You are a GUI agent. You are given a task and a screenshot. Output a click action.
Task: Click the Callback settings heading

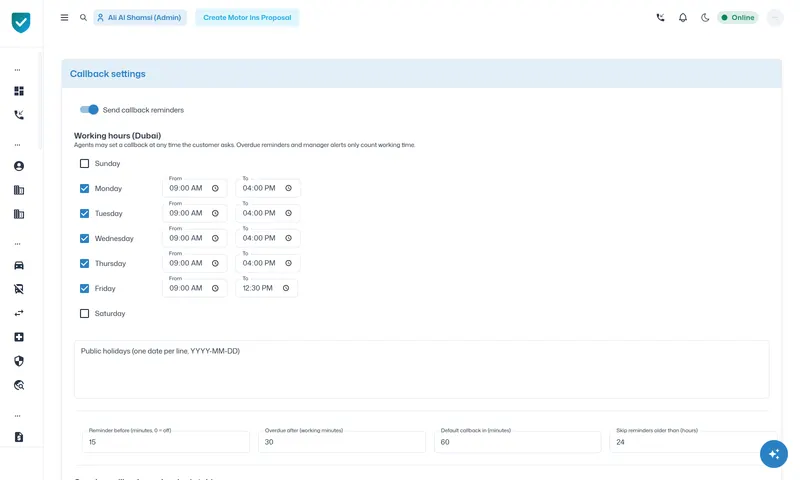point(108,74)
